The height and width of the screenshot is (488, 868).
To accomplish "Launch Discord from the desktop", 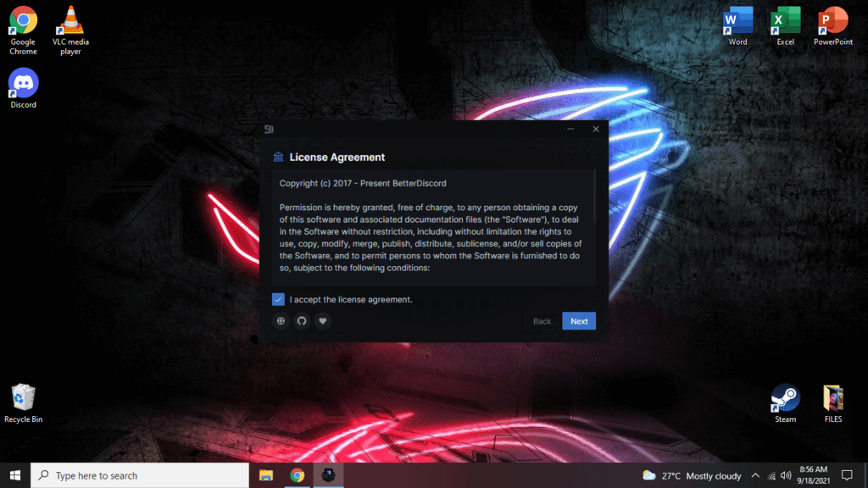I will click(x=23, y=83).
